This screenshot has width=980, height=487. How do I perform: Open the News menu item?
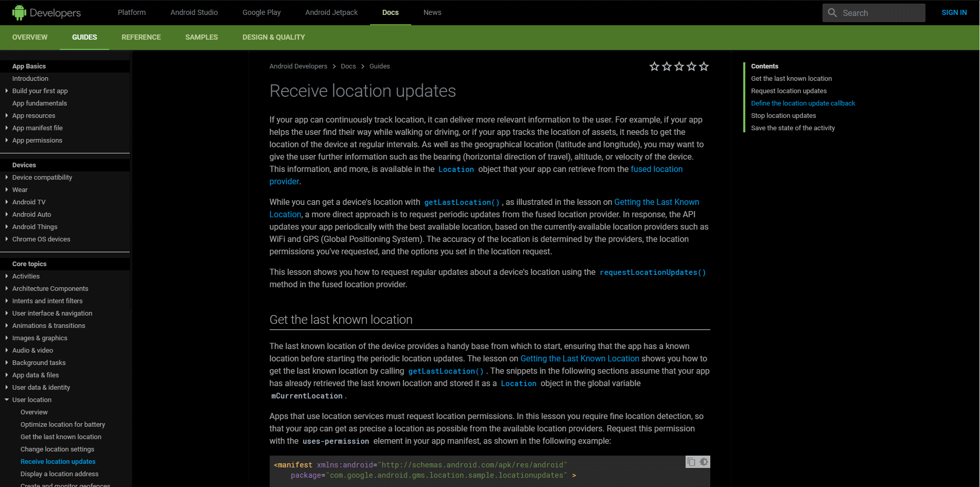pos(431,12)
